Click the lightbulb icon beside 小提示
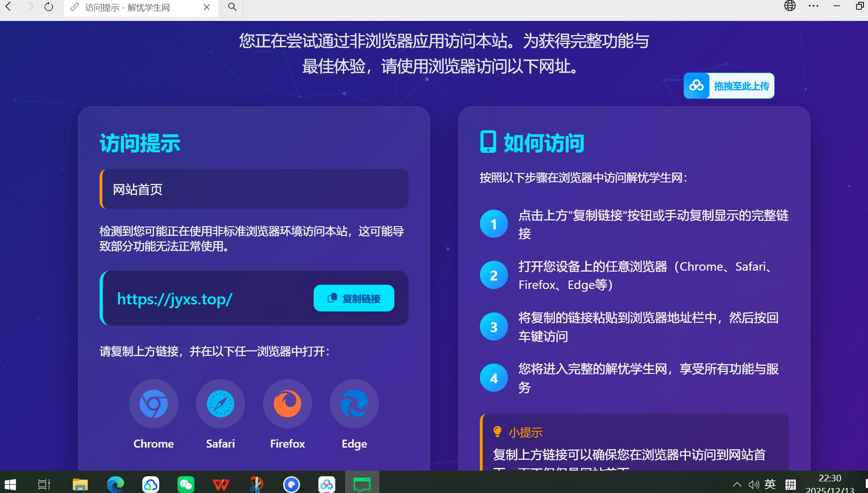The image size is (868, 493). tap(497, 432)
